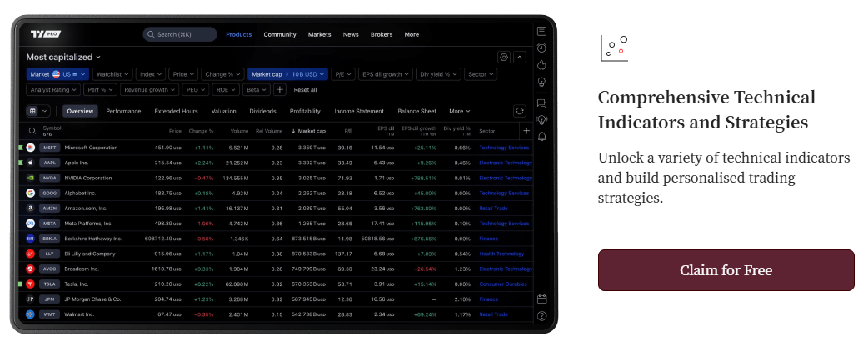Open the alerts alarm clock icon
The height and width of the screenshot is (342, 868).
(x=542, y=48)
